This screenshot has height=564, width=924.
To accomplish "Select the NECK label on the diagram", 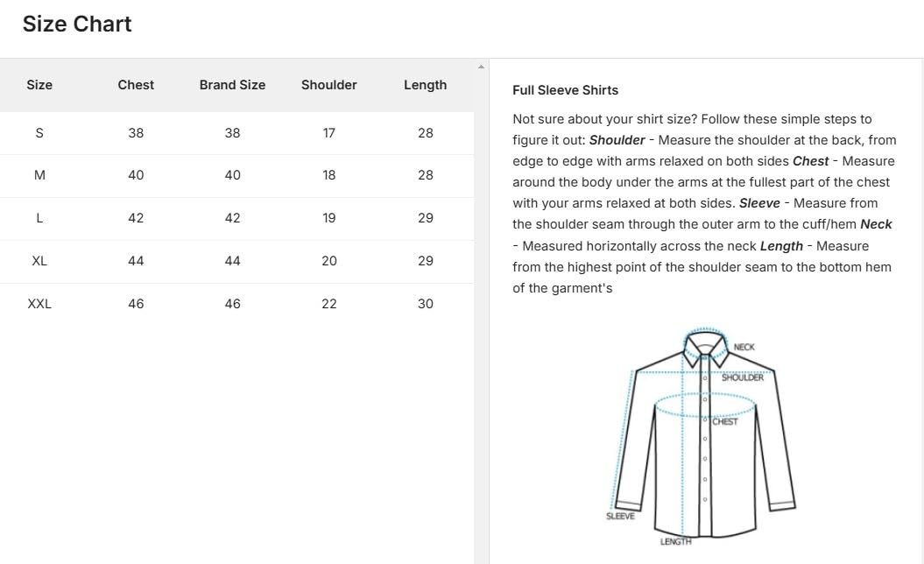I will (743, 346).
